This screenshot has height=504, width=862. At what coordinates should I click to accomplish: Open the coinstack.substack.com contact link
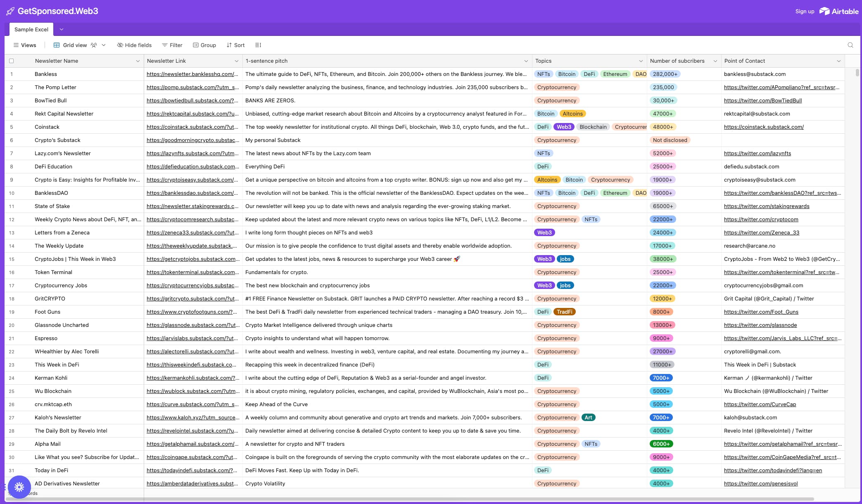click(x=764, y=127)
